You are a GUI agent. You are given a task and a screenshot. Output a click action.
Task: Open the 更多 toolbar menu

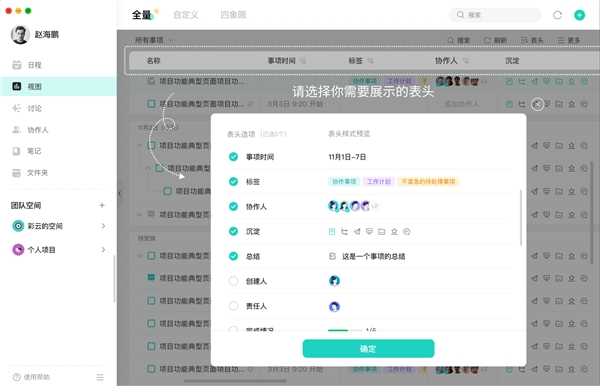pyautogui.click(x=569, y=40)
